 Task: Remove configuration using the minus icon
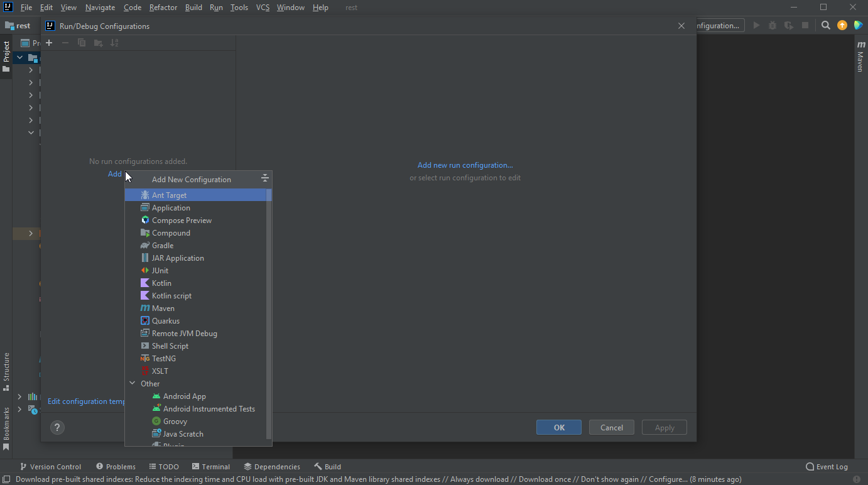pyautogui.click(x=65, y=43)
